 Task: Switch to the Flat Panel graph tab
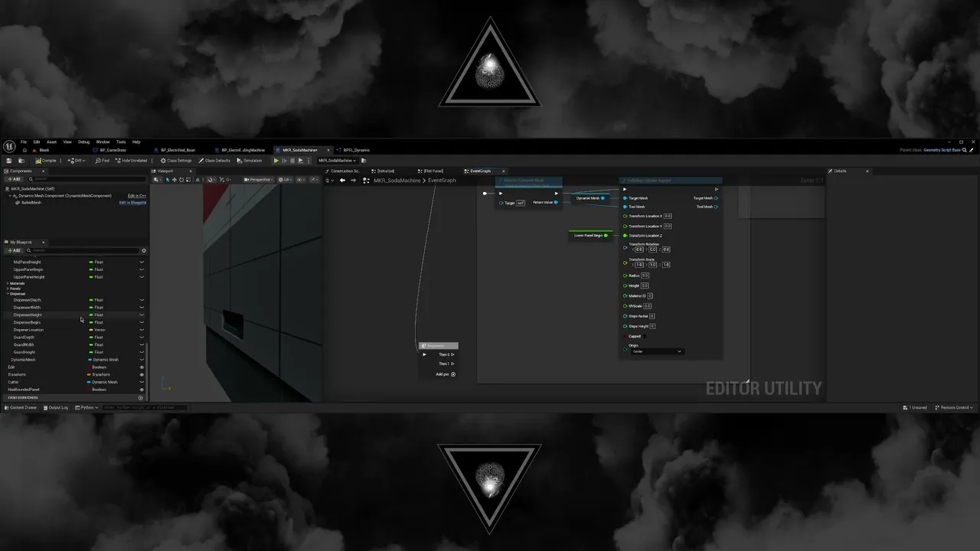[x=433, y=171]
